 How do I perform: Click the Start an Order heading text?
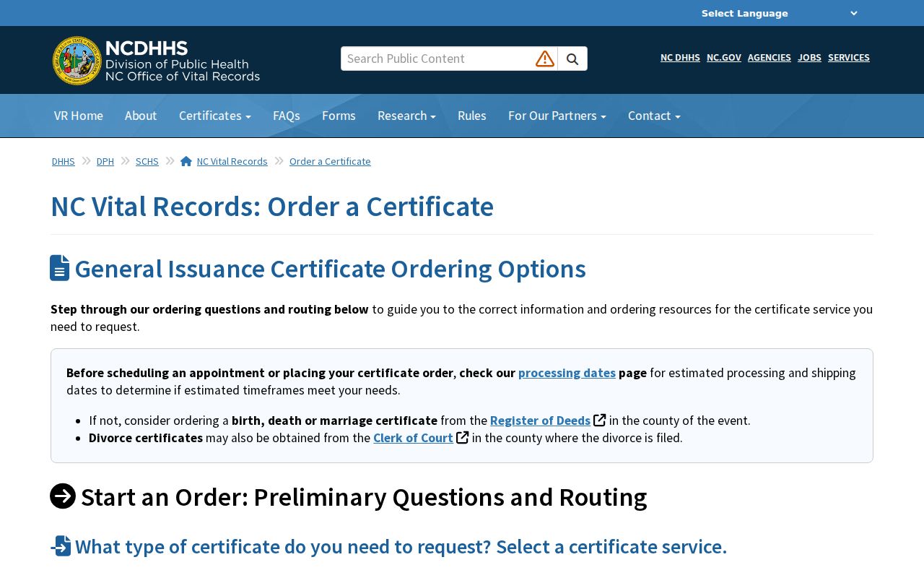364,497
